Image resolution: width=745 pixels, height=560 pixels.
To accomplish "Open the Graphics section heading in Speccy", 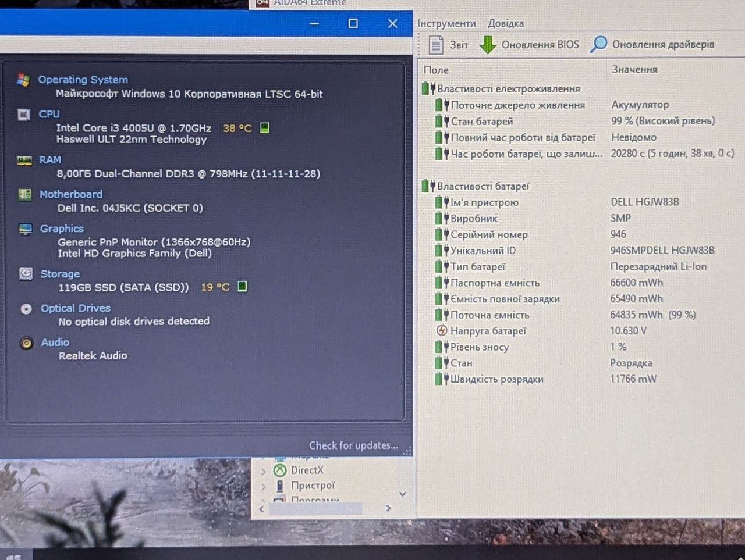I will 62,229.
